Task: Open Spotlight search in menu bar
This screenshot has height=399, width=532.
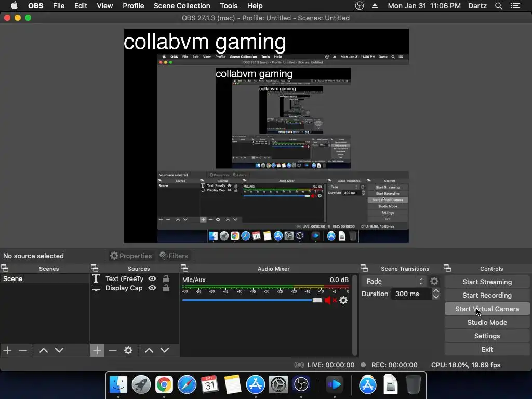Action: pos(498,6)
